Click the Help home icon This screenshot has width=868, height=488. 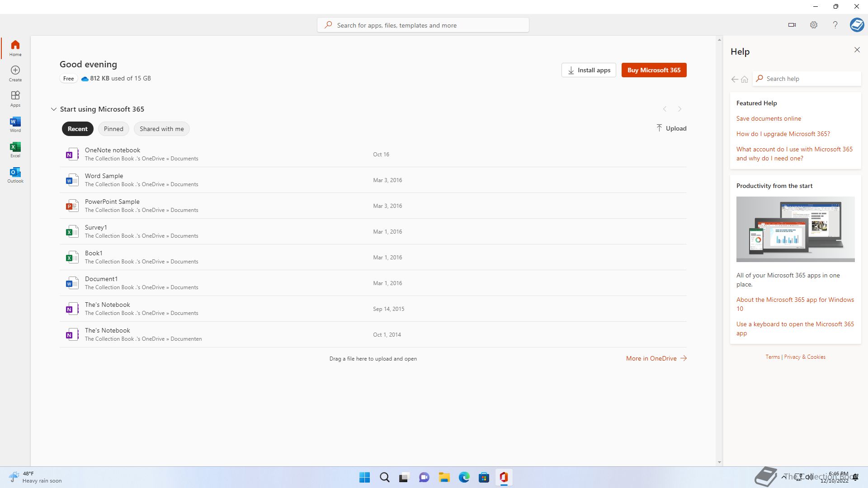tap(745, 79)
